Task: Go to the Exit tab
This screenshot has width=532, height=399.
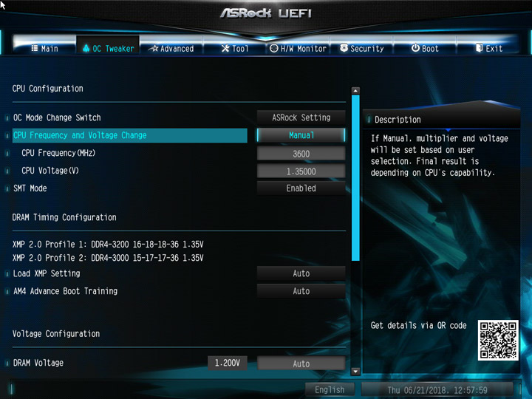Action: (488, 49)
